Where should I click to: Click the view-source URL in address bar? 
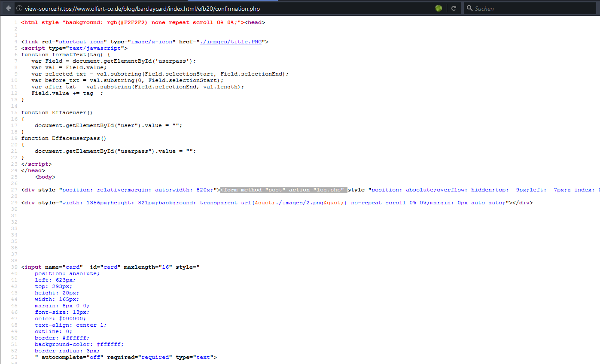click(142, 9)
